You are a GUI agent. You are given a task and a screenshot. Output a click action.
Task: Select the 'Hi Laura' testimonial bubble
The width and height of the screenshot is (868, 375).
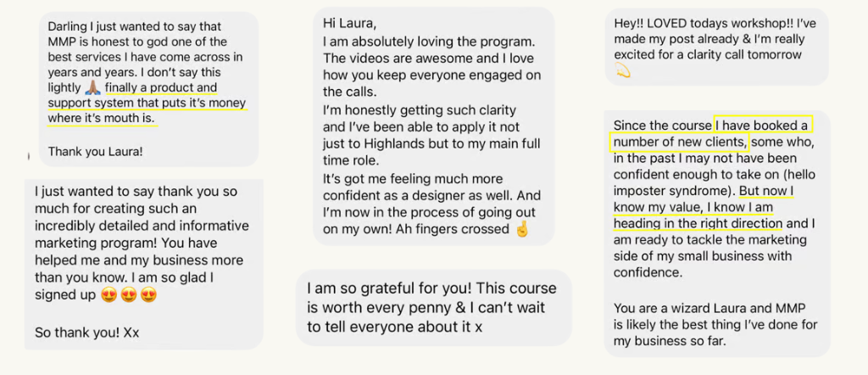433,126
